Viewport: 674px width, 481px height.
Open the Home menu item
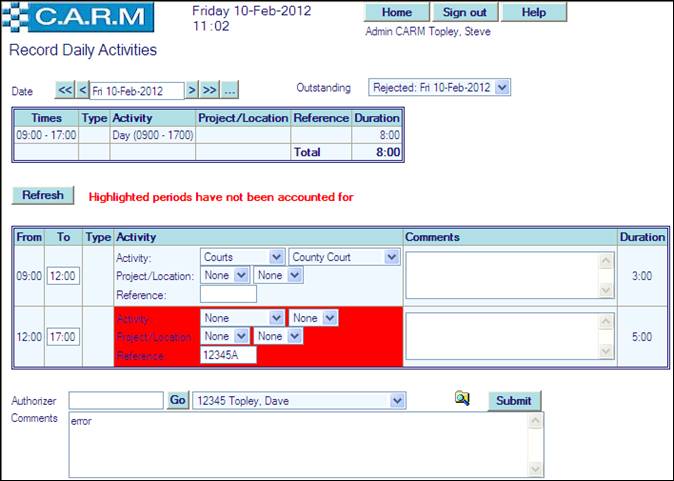[x=397, y=12]
